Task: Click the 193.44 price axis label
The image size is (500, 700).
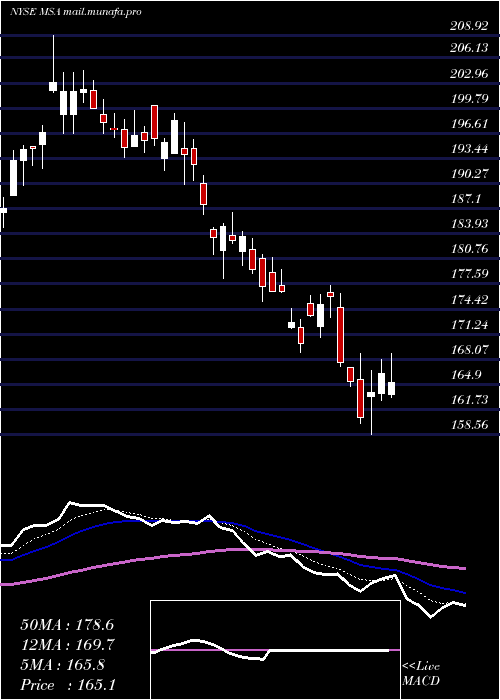Action: click(x=469, y=149)
